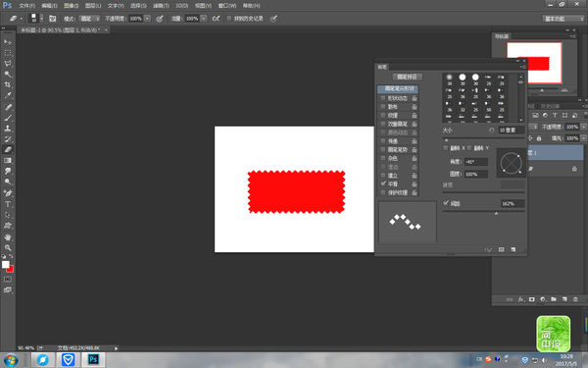The height and width of the screenshot is (368, 588).
Task: Open workspace switcher dropdown 基本功能
Action: coord(563,19)
